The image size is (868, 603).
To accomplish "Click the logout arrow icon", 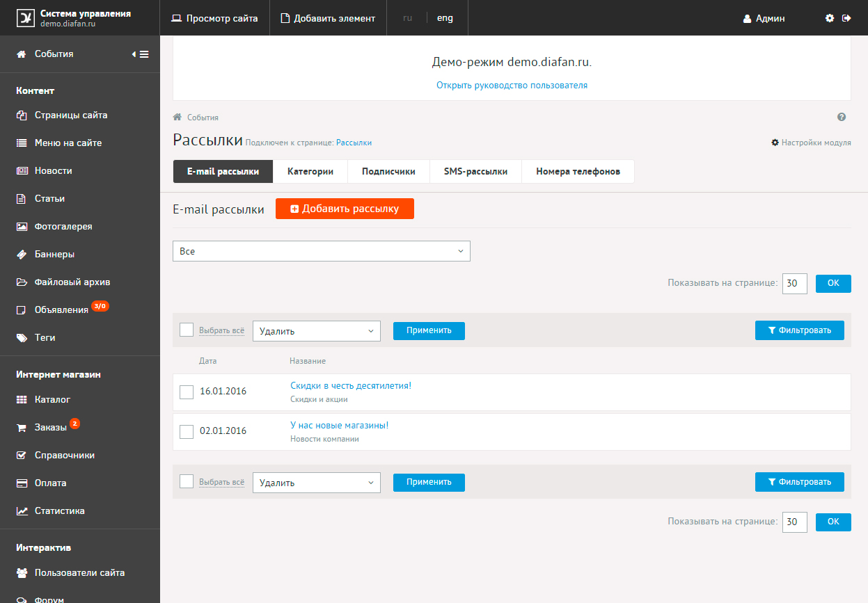I will coord(846,18).
